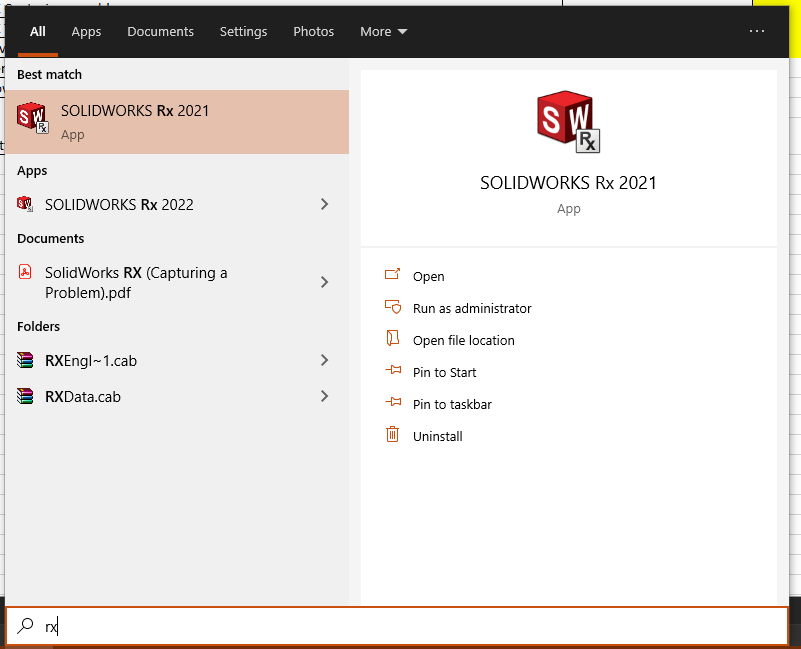Screen dimensions: 801x649
Task: Select the Run as administrator action
Action: [471, 308]
